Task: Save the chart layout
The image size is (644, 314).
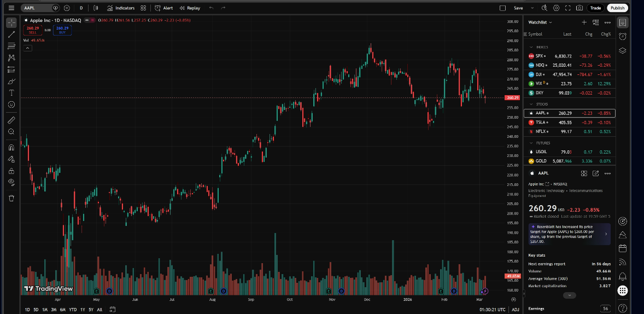Action: 518,8
